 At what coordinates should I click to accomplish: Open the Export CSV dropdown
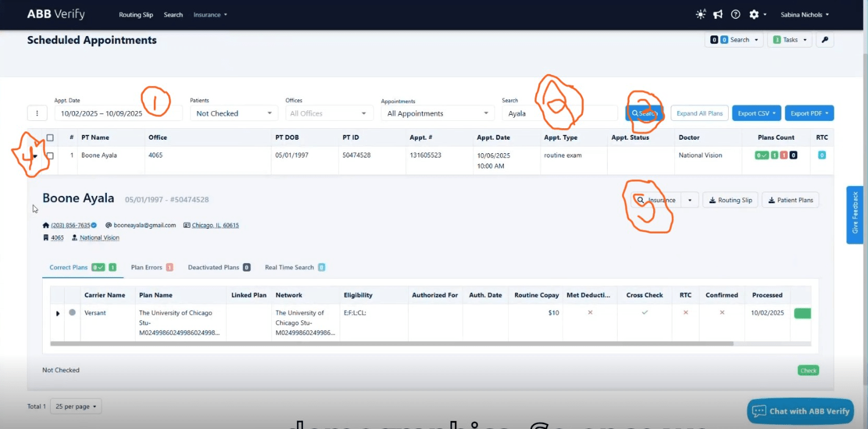[x=756, y=113]
